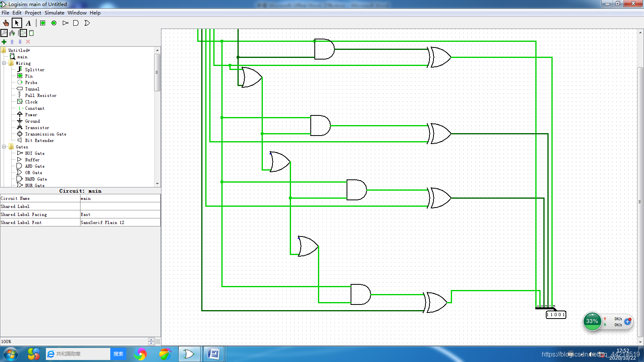644x362 pixels.
Task: Pick the AND gate toolbar icon
Action: click(76, 23)
